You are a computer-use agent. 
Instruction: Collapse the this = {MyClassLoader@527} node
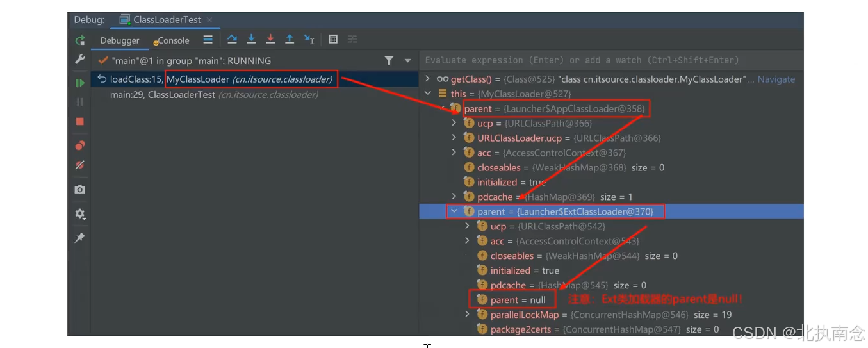(x=428, y=94)
